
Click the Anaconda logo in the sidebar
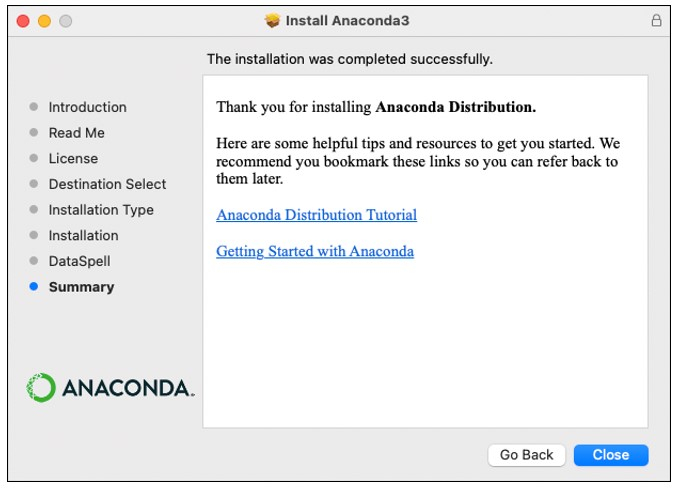pyautogui.click(x=110, y=388)
